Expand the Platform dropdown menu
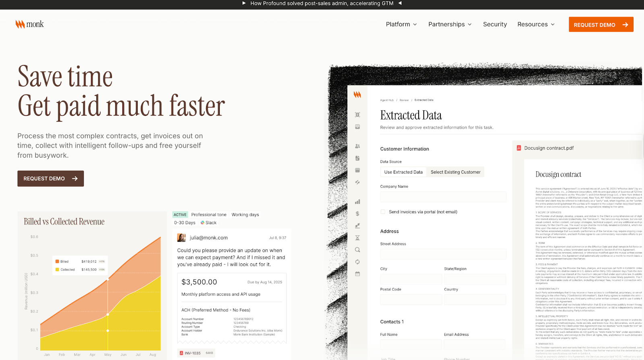The image size is (644, 360). 401,25
